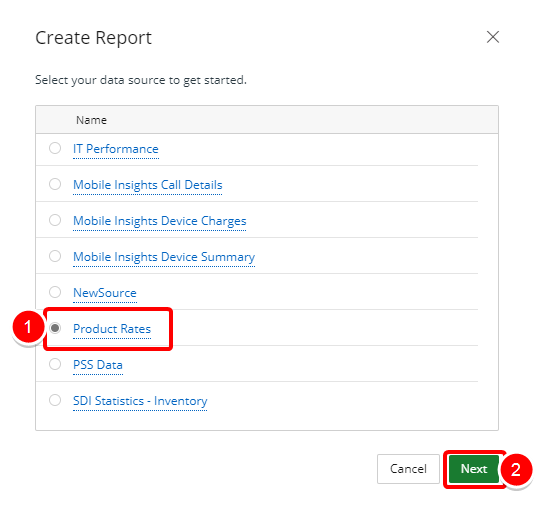Select the IT Performance radio button
This screenshot has width=546, height=508.
tap(55, 148)
